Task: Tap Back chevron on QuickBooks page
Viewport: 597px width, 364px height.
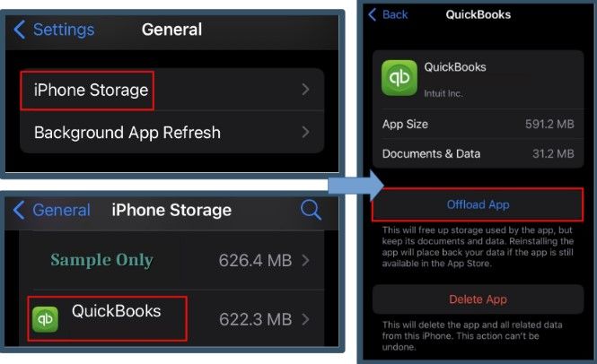Action: [x=373, y=15]
